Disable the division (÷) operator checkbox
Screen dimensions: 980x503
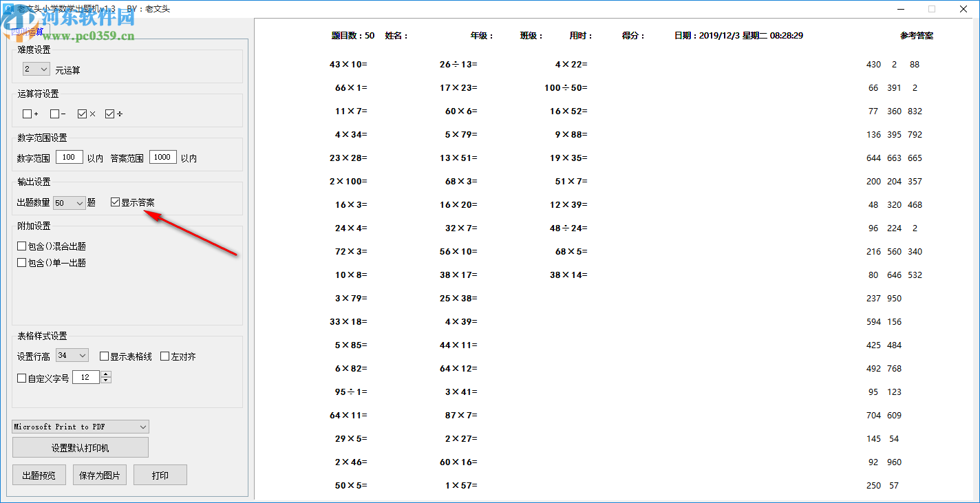pyautogui.click(x=109, y=114)
